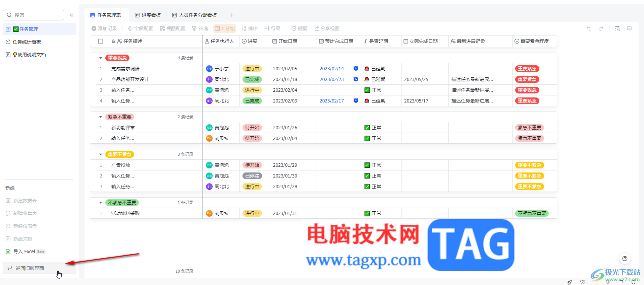Click 新建收集表 option
644x285 pixels.
pyautogui.click(x=21, y=213)
